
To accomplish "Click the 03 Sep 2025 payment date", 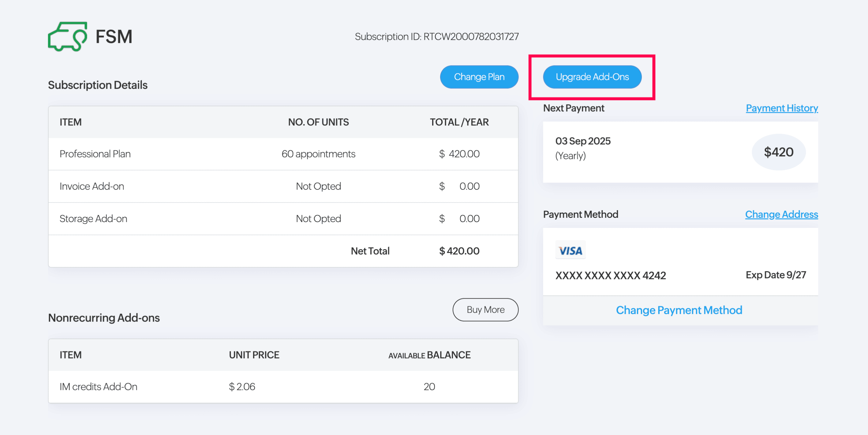I will click(583, 141).
